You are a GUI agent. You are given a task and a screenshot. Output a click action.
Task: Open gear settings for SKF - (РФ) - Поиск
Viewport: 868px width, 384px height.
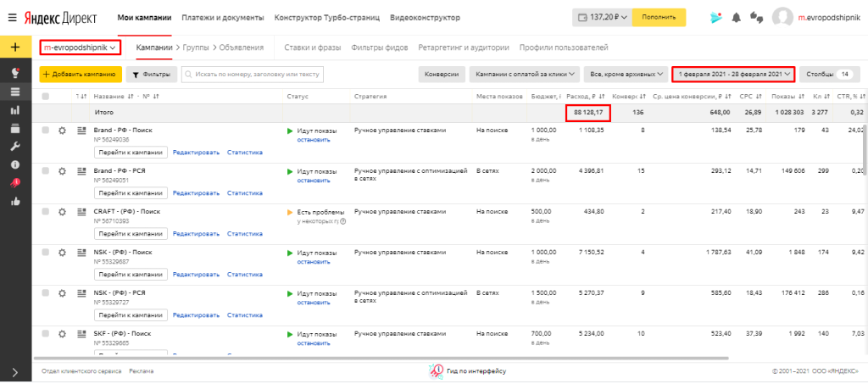[x=62, y=334]
